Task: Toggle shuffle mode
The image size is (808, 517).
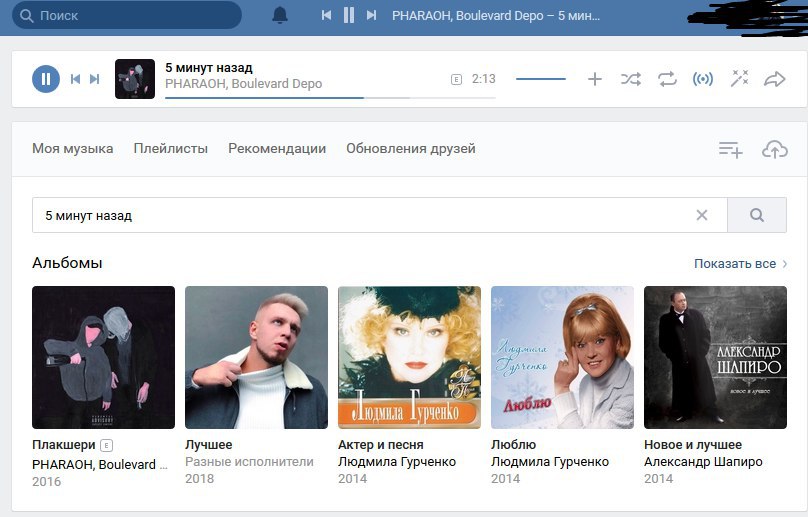Action: pyautogui.click(x=631, y=79)
